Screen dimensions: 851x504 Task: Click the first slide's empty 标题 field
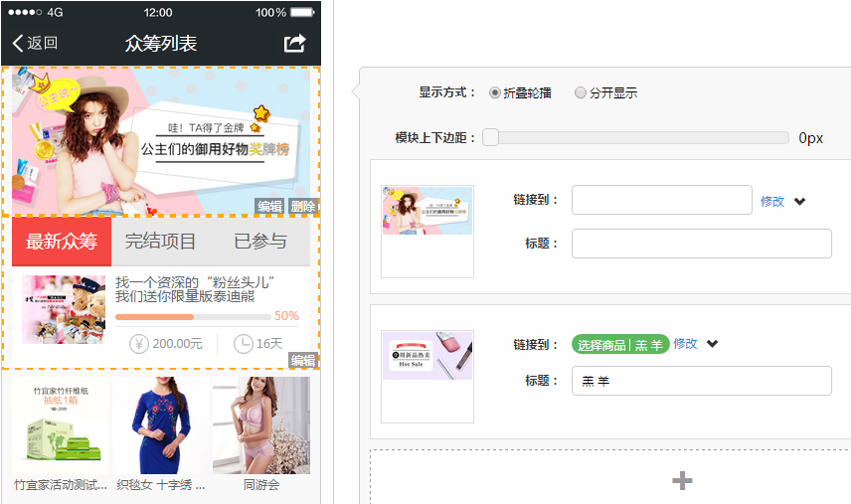point(701,244)
